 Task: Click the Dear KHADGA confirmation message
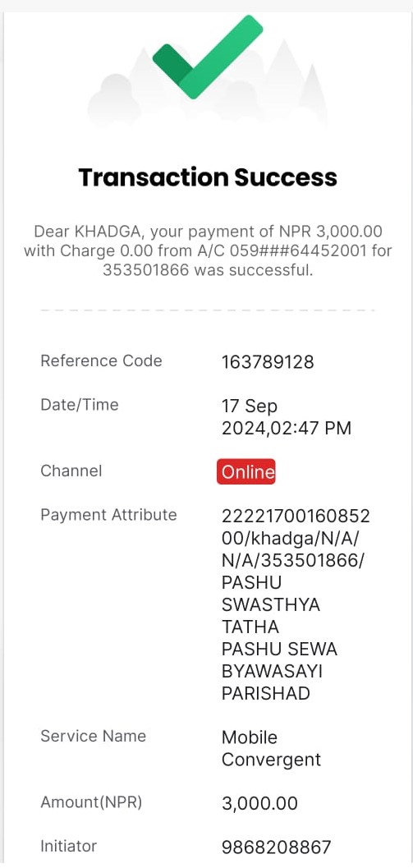208,250
